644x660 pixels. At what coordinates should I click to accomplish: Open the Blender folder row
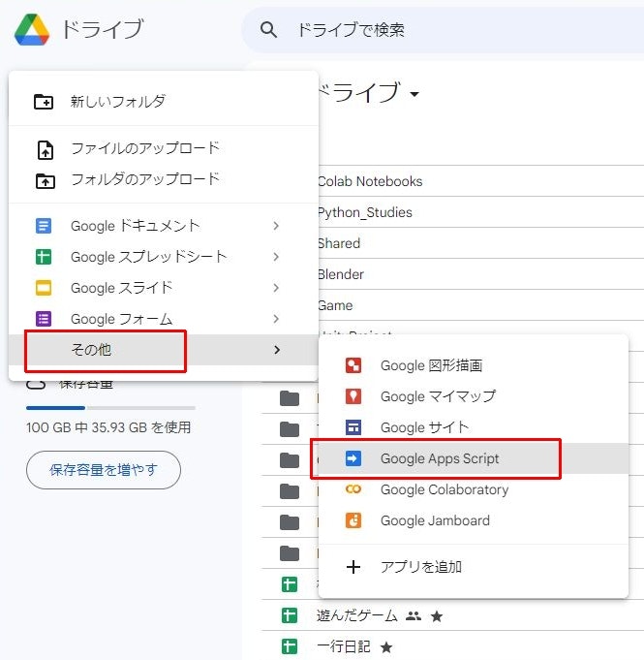(480, 274)
